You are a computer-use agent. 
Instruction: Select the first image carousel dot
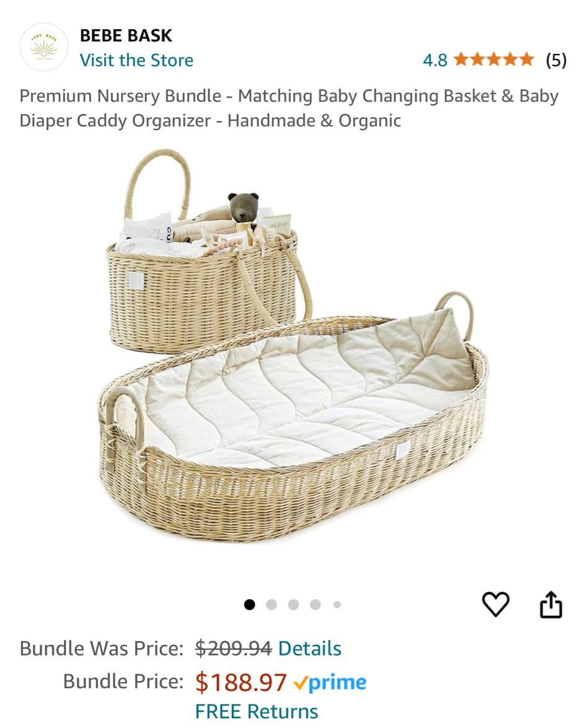249,605
